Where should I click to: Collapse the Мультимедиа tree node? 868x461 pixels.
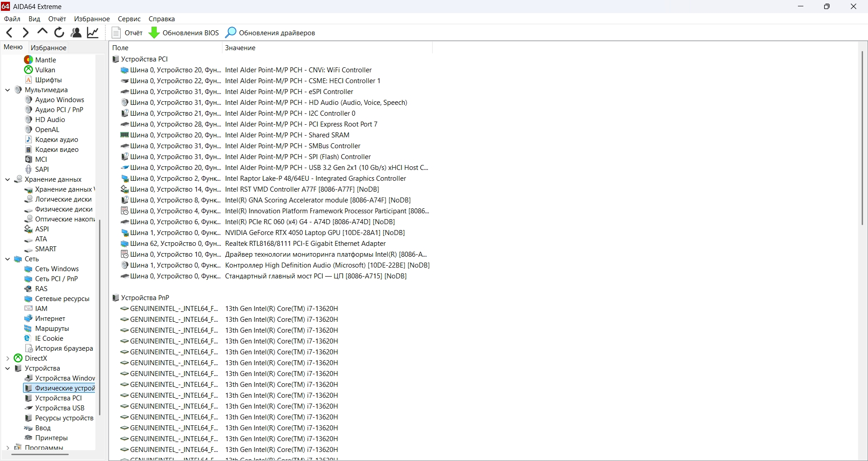tap(8, 90)
